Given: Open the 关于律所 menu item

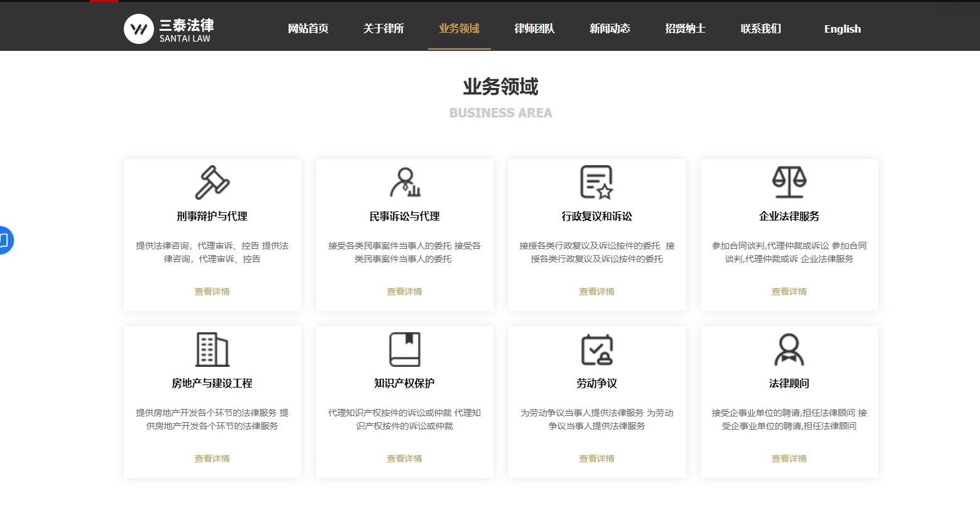Looking at the screenshot, I should click(383, 29).
